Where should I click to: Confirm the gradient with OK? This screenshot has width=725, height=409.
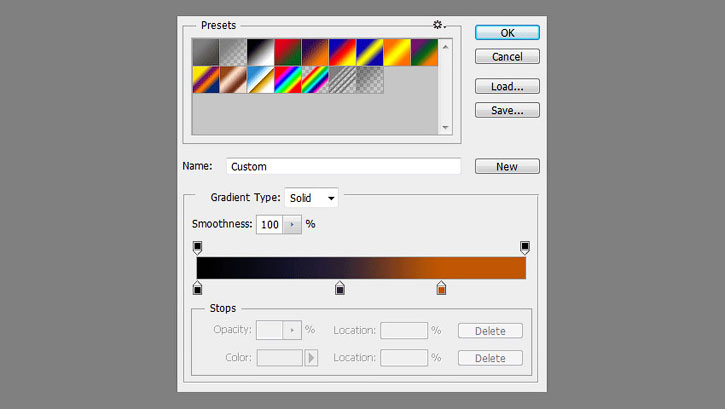coord(507,33)
